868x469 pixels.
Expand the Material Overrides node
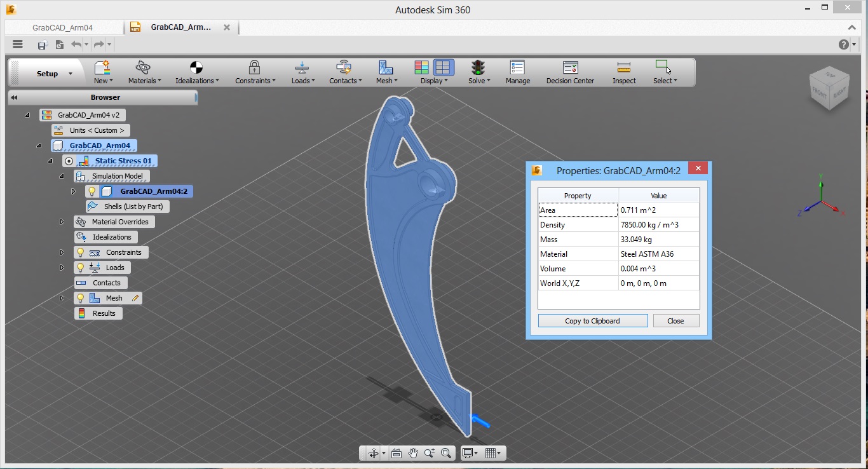[x=62, y=222]
